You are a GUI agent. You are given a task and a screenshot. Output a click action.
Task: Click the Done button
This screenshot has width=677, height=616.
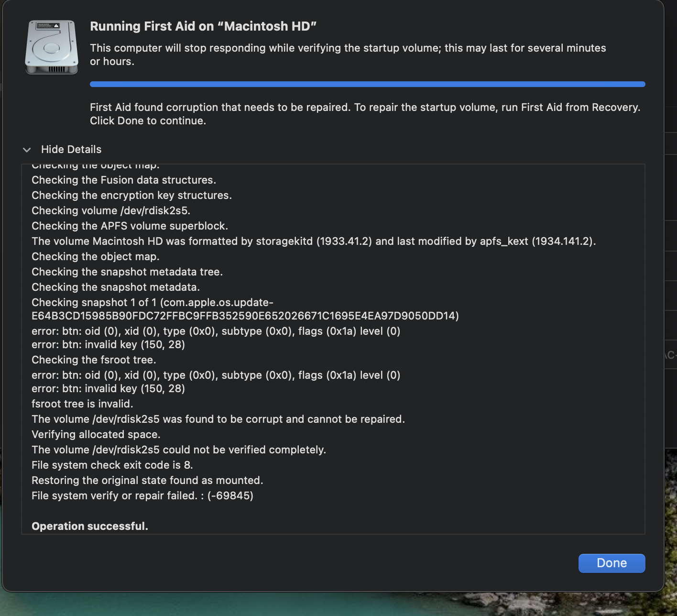(x=611, y=563)
